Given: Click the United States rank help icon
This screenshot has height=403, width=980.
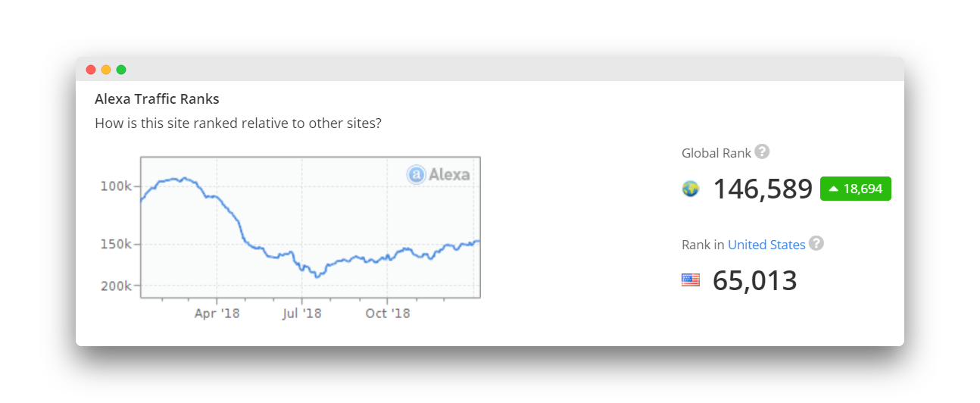Looking at the screenshot, I should click(x=816, y=243).
